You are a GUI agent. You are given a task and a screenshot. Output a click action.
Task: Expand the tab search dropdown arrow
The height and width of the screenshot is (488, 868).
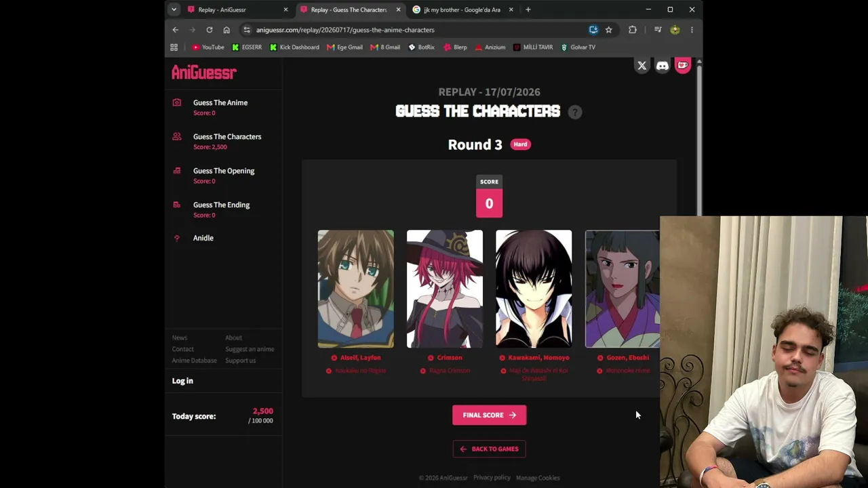coord(174,9)
